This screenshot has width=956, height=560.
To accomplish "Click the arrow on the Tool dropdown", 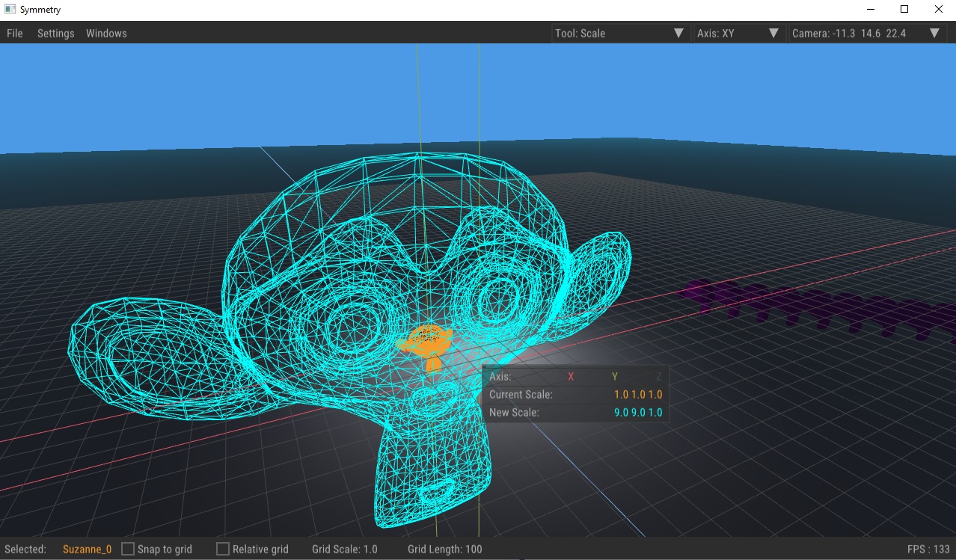I will [678, 33].
